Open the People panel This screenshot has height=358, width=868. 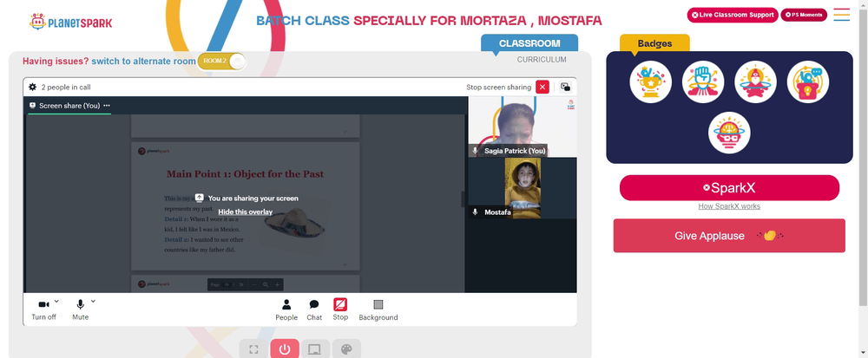point(286,310)
